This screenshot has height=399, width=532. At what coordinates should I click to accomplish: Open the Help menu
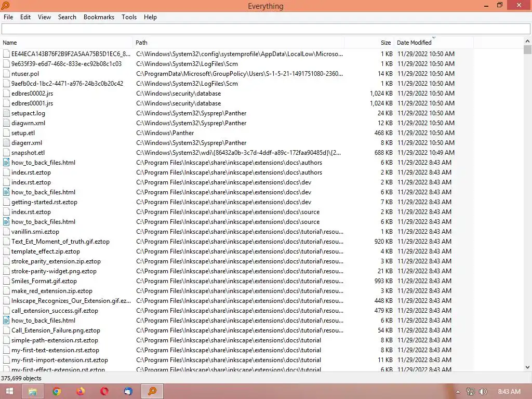(x=150, y=17)
